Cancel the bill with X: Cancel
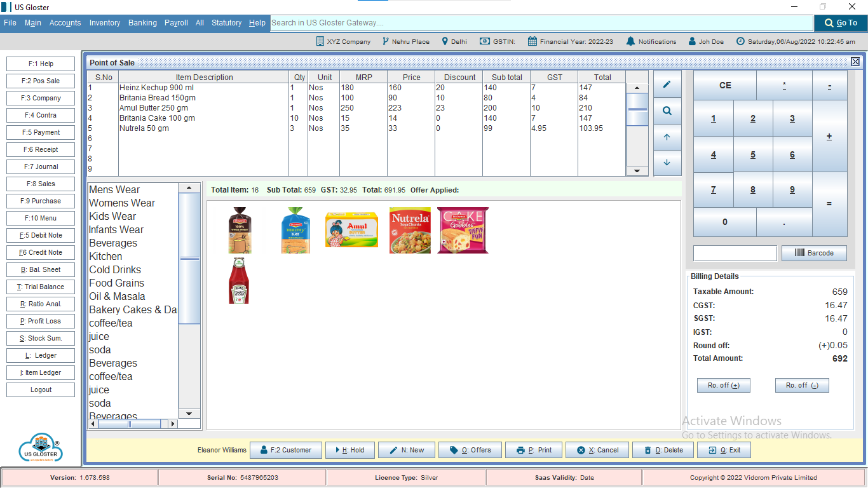This screenshot has width=868, height=488. click(597, 450)
